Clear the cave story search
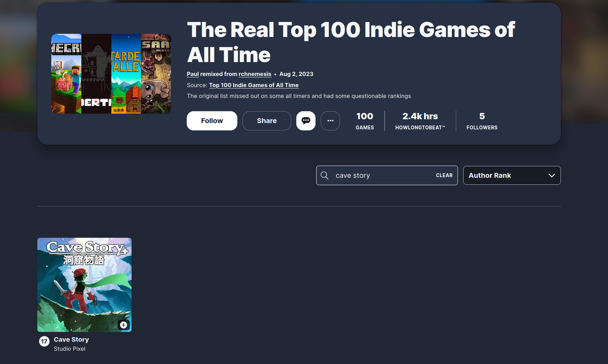The height and width of the screenshot is (364, 608). click(444, 175)
